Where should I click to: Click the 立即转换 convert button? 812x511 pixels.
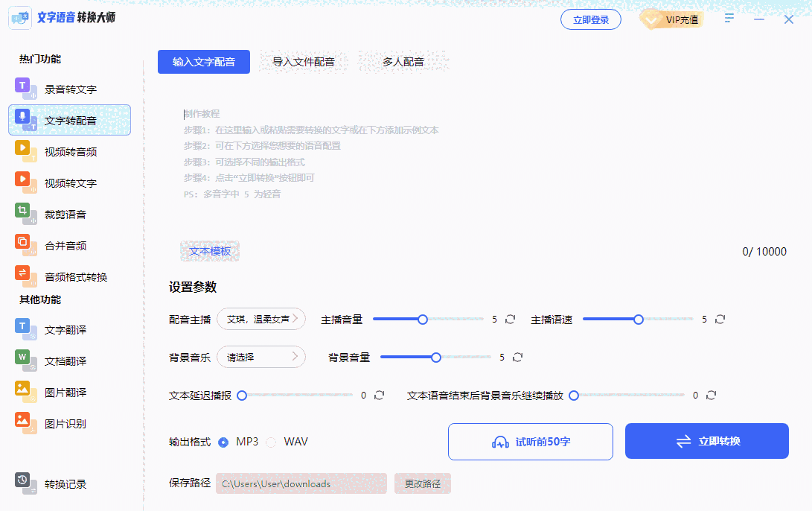tap(706, 441)
